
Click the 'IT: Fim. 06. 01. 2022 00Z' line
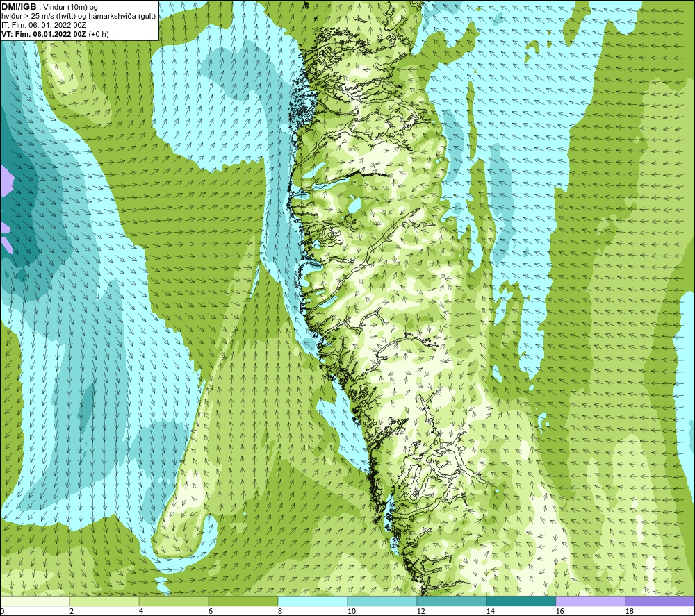pyautogui.click(x=44, y=25)
